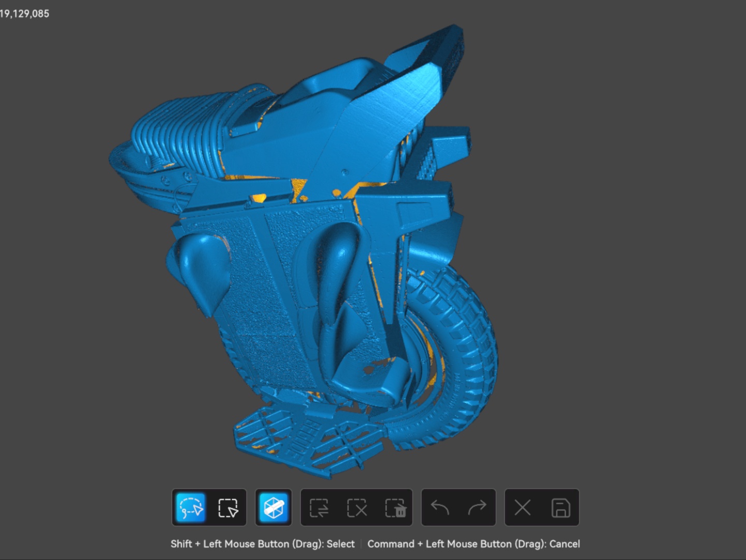Switch to the rectangle selection tool

tap(228, 508)
